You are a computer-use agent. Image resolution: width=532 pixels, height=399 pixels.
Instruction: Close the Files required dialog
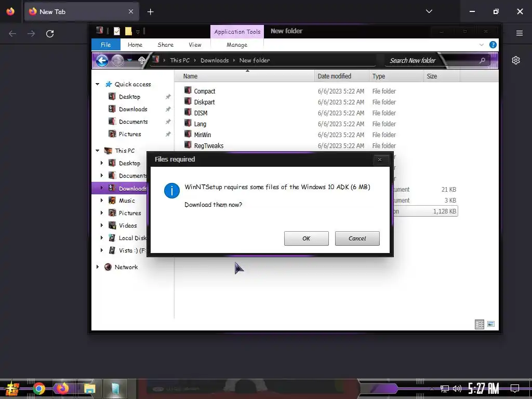[380, 159]
